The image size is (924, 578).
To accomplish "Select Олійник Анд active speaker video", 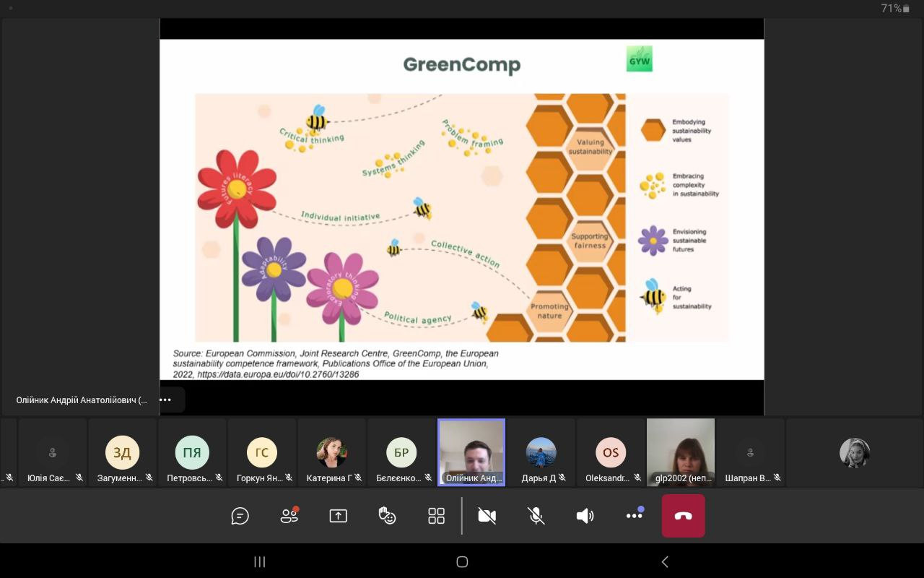I will [471, 452].
